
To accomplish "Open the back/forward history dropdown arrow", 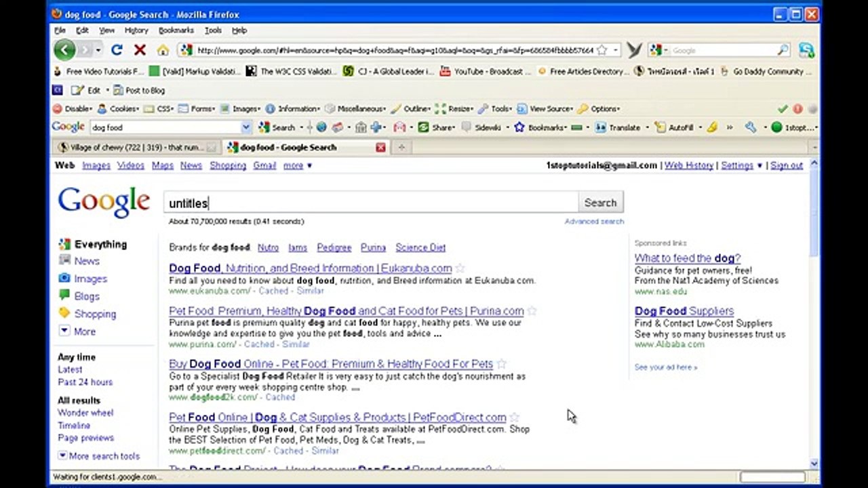I will tap(98, 50).
